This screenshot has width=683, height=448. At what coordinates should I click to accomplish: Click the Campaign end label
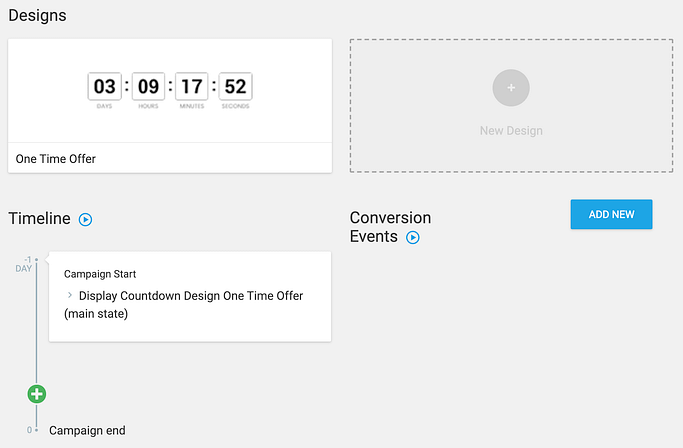[x=87, y=431]
